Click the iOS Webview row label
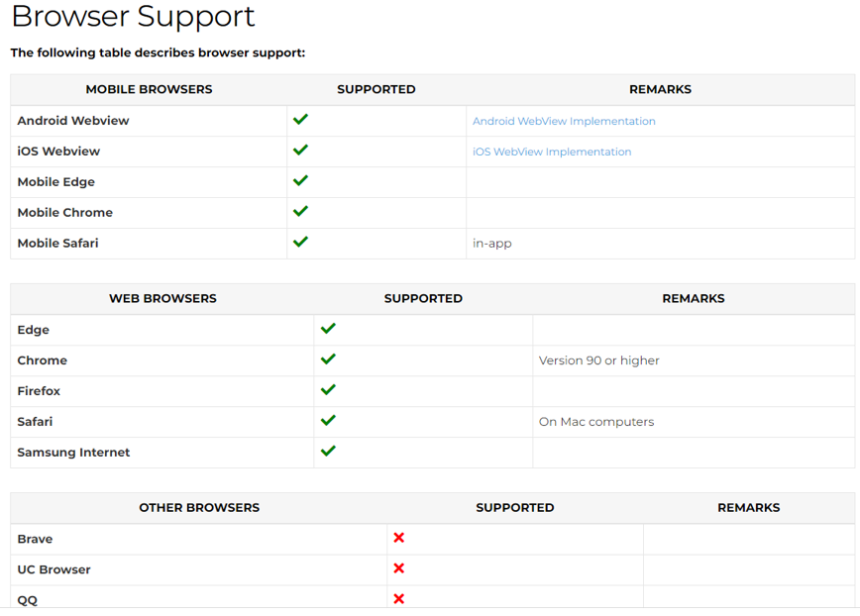This screenshot has width=860, height=616. (x=58, y=152)
